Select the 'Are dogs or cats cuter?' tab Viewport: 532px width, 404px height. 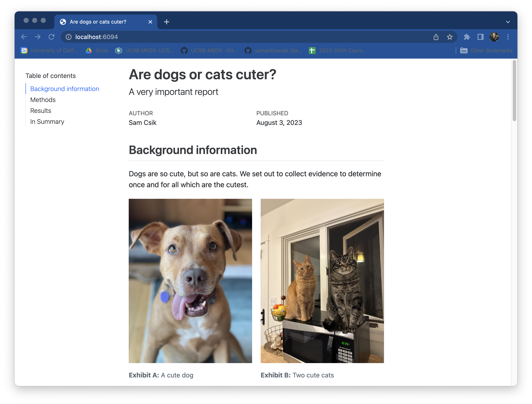(x=98, y=22)
